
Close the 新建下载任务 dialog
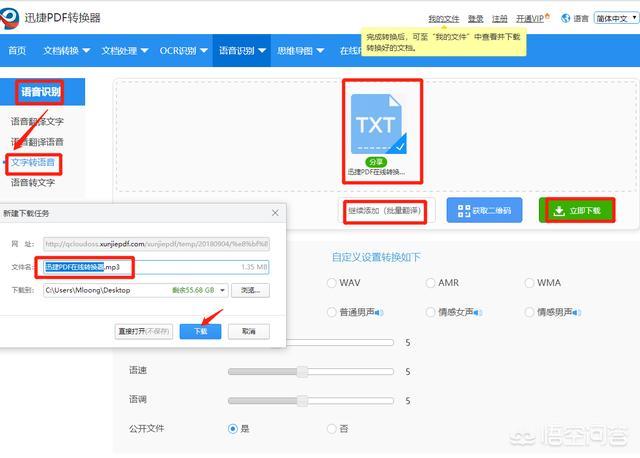coord(275,213)
